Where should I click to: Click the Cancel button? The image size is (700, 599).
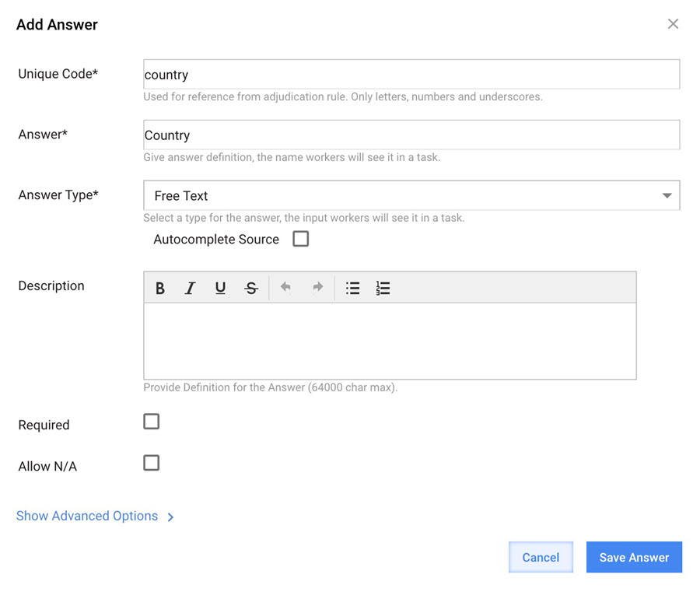[x=541, y=557]
